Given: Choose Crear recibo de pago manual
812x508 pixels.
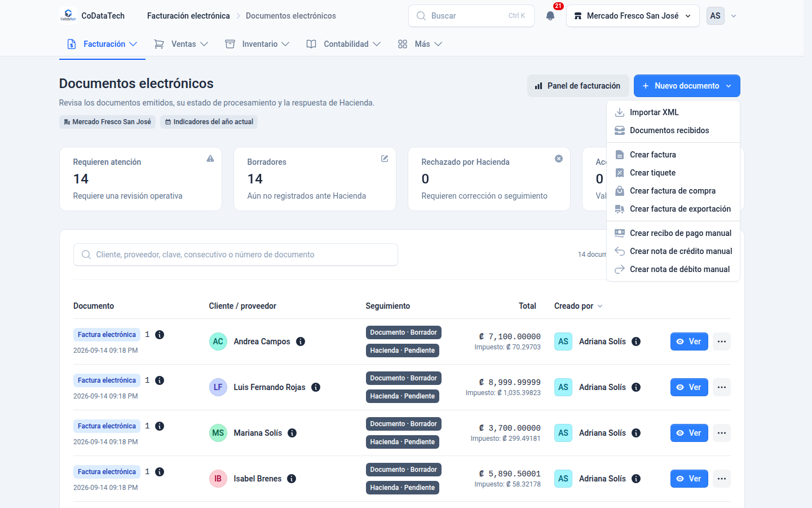Looking at the screenshot, I should coord(673,233).
